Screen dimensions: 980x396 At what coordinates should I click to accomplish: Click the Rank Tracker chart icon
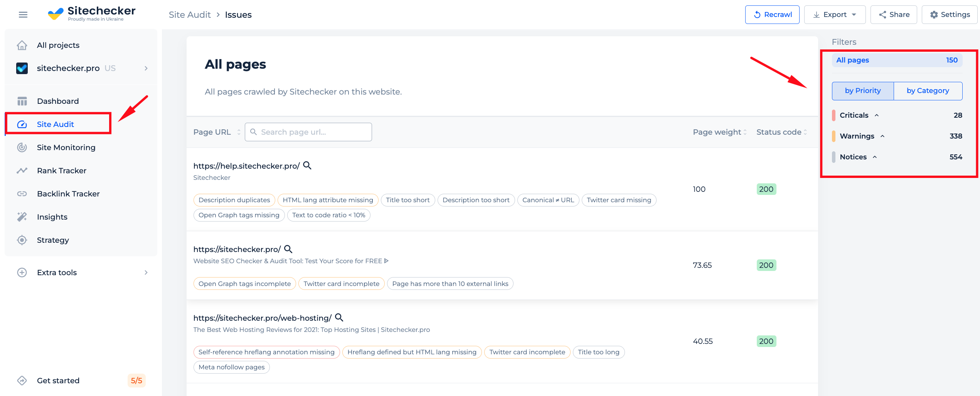pos(22,171)
